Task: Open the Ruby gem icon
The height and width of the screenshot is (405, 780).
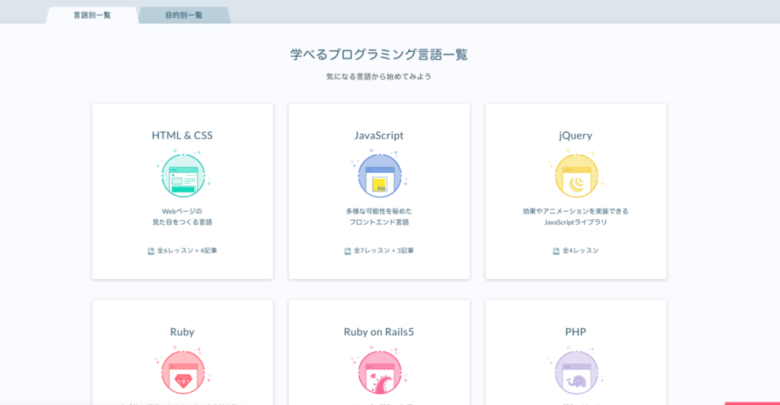Action: [x=183, y=372]
